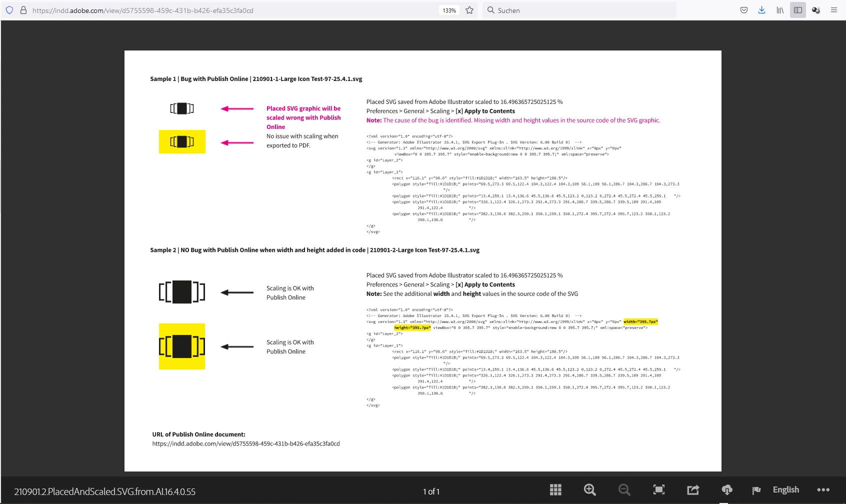This screenshot has width=846, height=504.
Task: Click the document title 210901.2.PlacedAndScaled.SVG
Action: coord(104,491)
